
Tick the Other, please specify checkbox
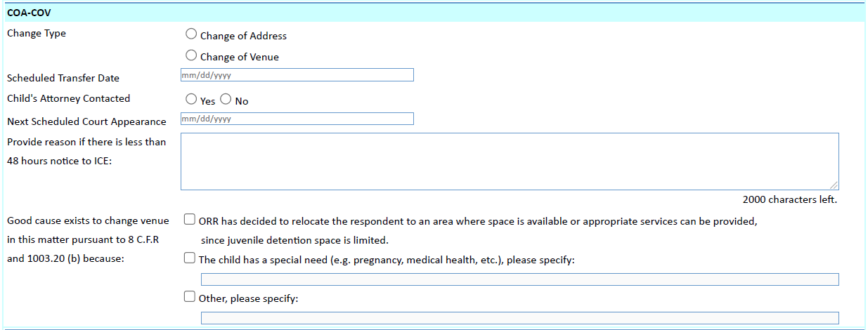[189, 296]
